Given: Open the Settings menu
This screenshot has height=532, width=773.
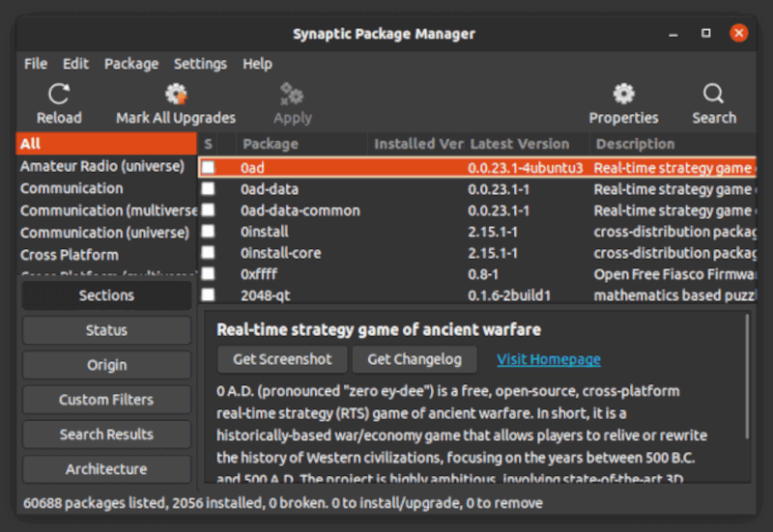Looking at the screenshot, I should (x=200, y=64).
